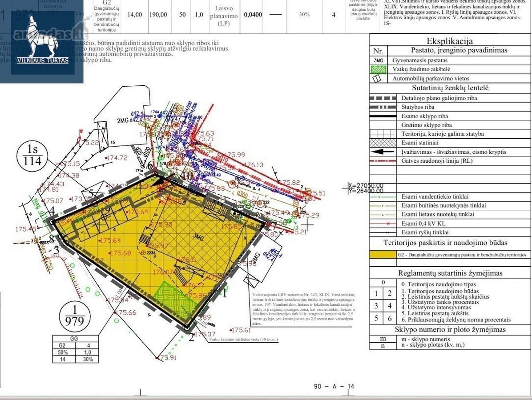Select the 'X=27050.00' coordinate label

click(x=366, y=186)
